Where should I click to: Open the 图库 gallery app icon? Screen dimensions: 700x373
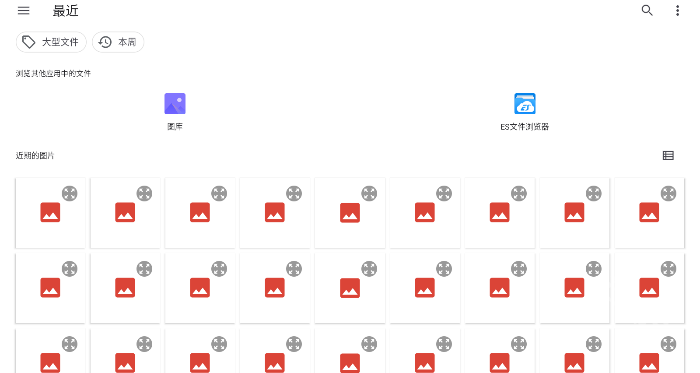175,104
